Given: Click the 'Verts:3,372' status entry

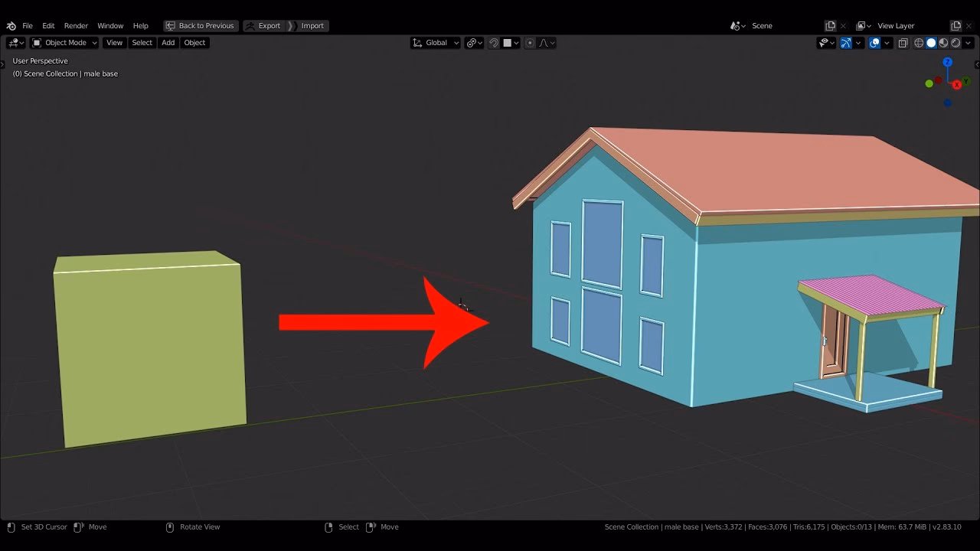Looking at the screenshot, I should (724, 527).
